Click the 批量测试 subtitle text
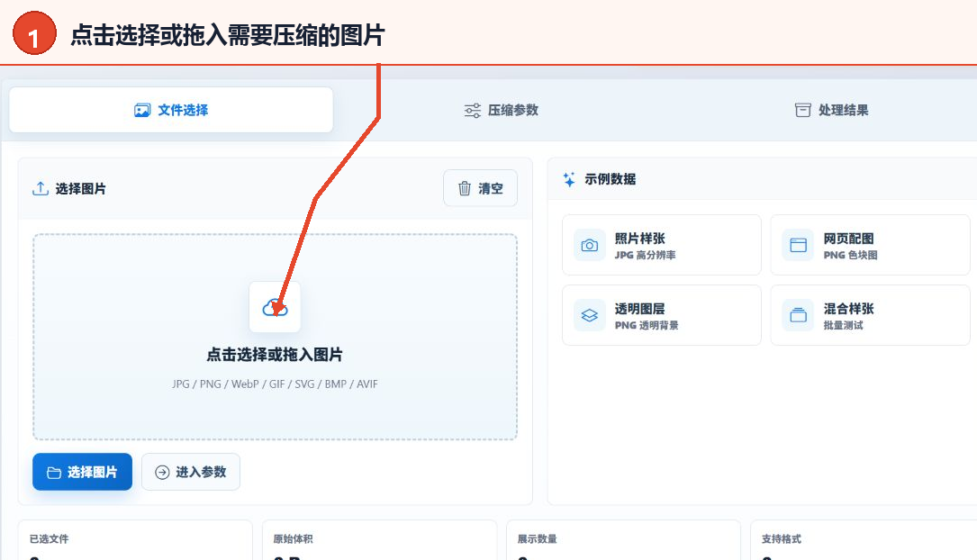This screenshot has height=560, width=977. coord(843,325)
